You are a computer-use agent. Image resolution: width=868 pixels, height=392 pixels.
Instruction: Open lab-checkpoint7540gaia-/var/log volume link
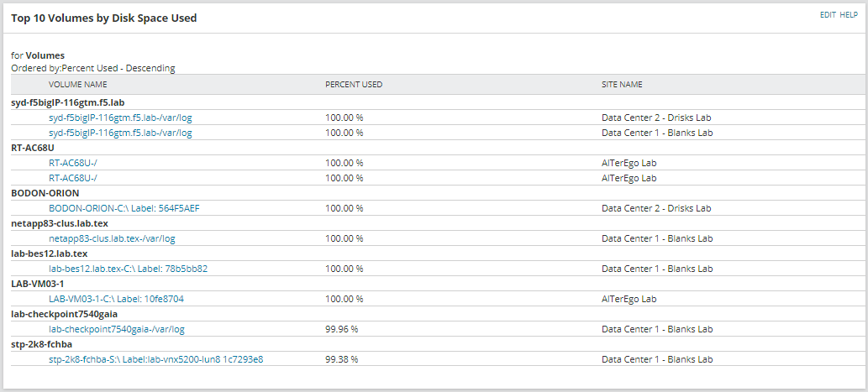tap(117, 330)
